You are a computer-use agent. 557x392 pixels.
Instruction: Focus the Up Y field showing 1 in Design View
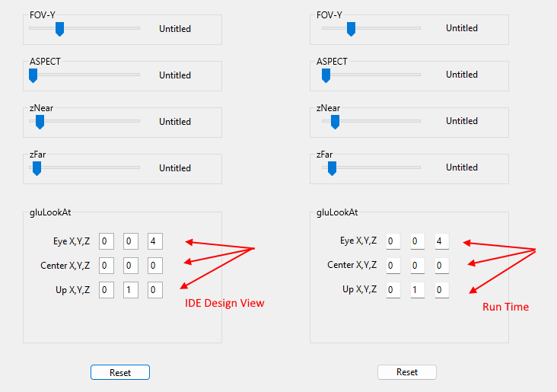click(x=131, y=290)
